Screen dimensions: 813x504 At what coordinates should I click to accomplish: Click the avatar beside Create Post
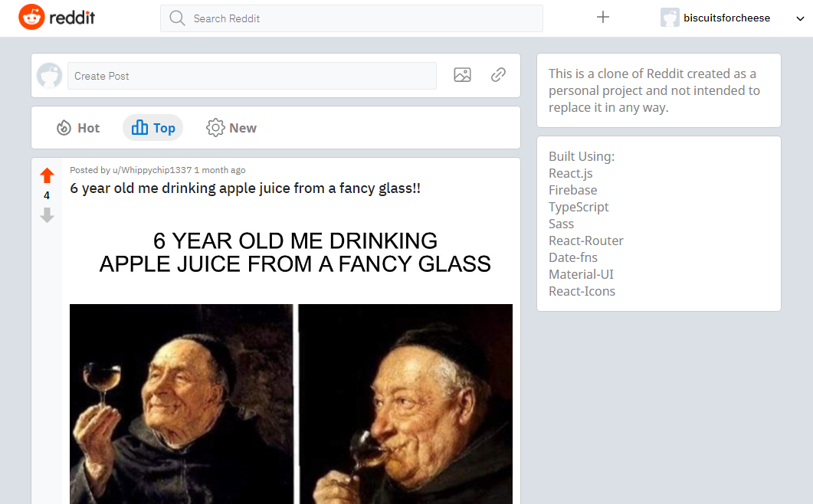(50, 76)
